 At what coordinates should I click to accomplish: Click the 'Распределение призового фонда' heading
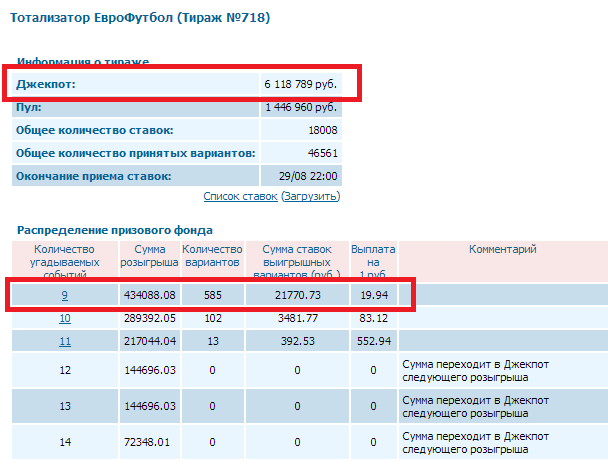pos(115,230)
